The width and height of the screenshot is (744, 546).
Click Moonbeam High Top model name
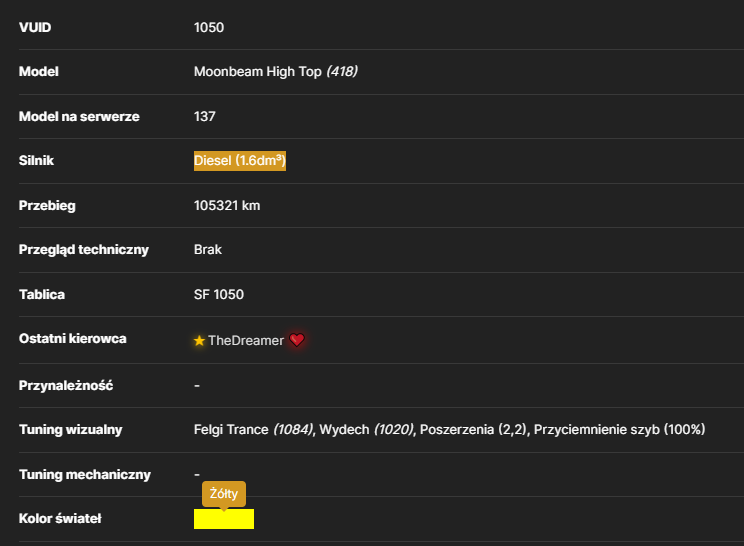pyautogui.click(x=258, y=72)
